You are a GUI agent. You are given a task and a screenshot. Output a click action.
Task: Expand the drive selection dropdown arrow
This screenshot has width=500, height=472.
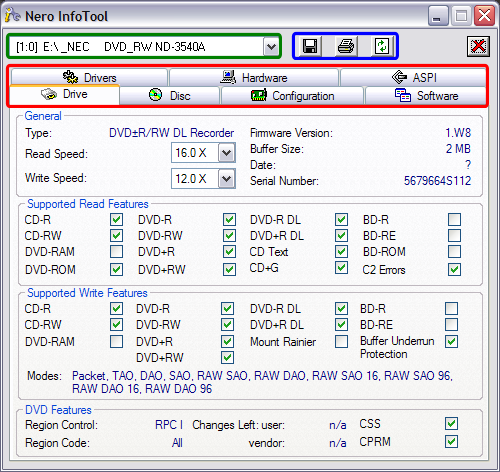pyautogui.click(x=271, y=46)
